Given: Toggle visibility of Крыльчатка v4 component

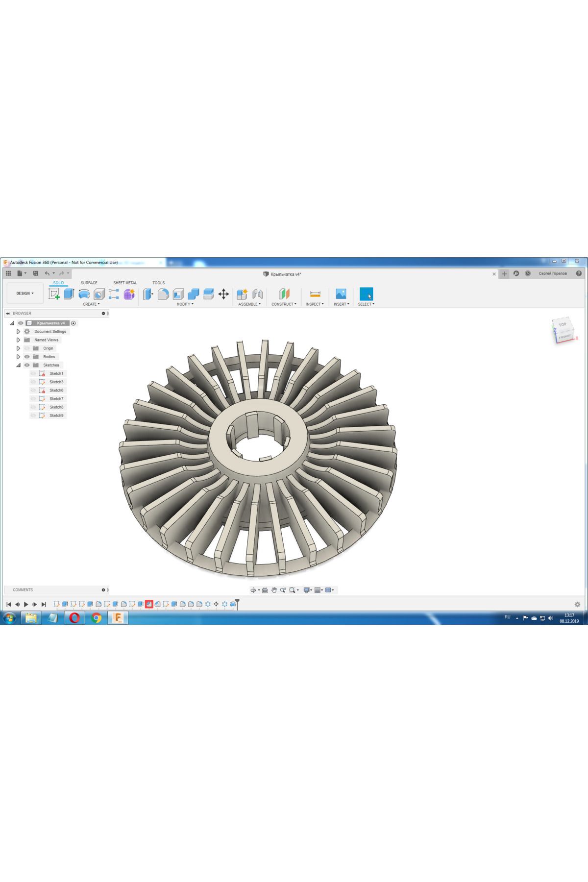Looking at the screenshot, I should coord(21,323).
